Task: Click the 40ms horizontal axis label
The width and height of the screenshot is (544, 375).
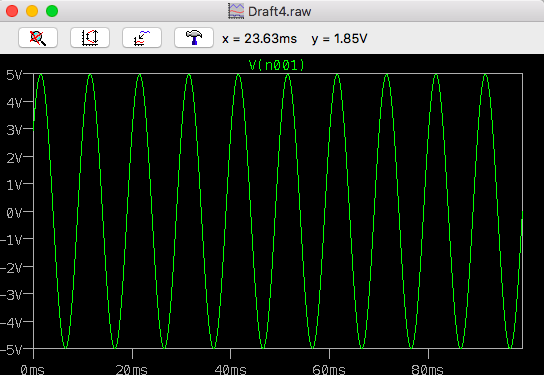Action: click(230, 369)
